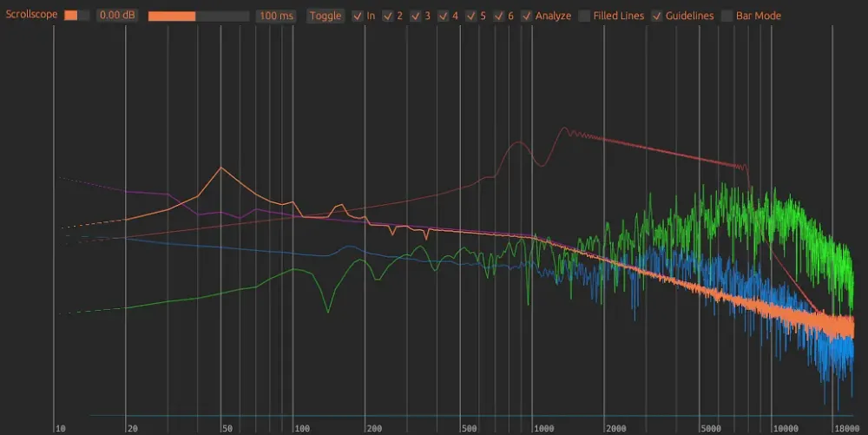Hide channel 5 via its checkbox

[x=471, y=16]
